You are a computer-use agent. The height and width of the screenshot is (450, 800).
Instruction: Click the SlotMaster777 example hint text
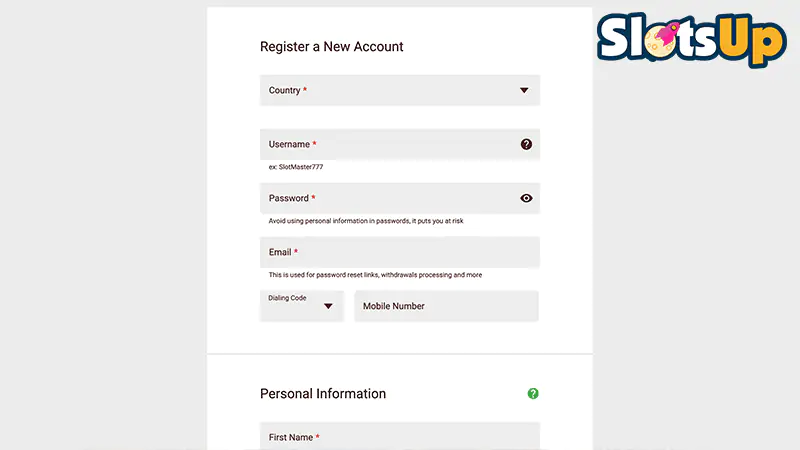296,167
